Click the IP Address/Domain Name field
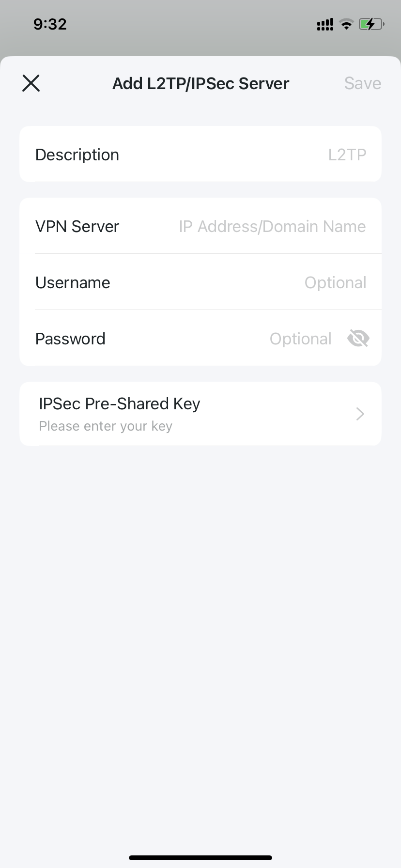The height and width of the screenshot is (868, 401). pyautogui.click(x=272, y=226)
